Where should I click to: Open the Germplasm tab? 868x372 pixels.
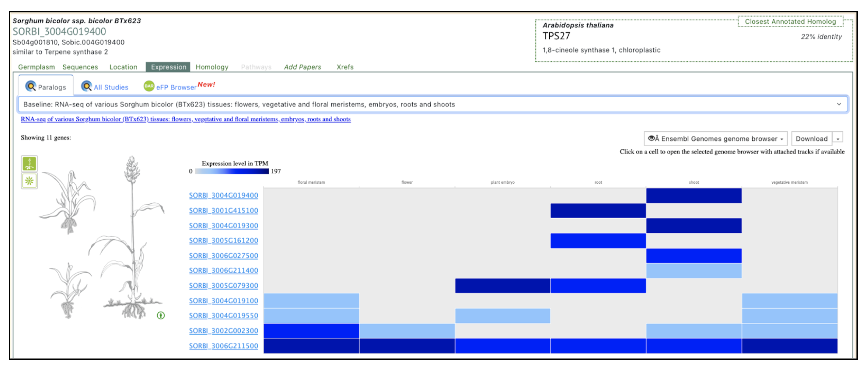pyautogui.click(x=36, y=67)
